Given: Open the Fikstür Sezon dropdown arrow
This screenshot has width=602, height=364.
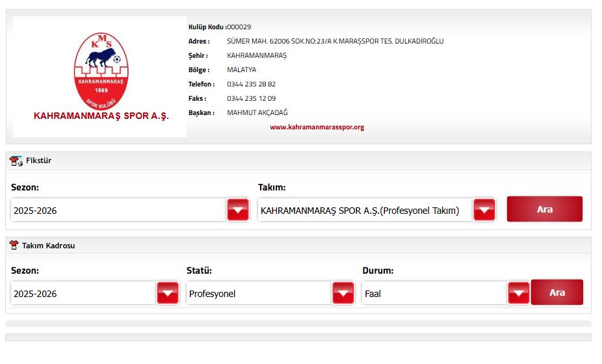Looking at the screenshot, I should tap(238, 210).
